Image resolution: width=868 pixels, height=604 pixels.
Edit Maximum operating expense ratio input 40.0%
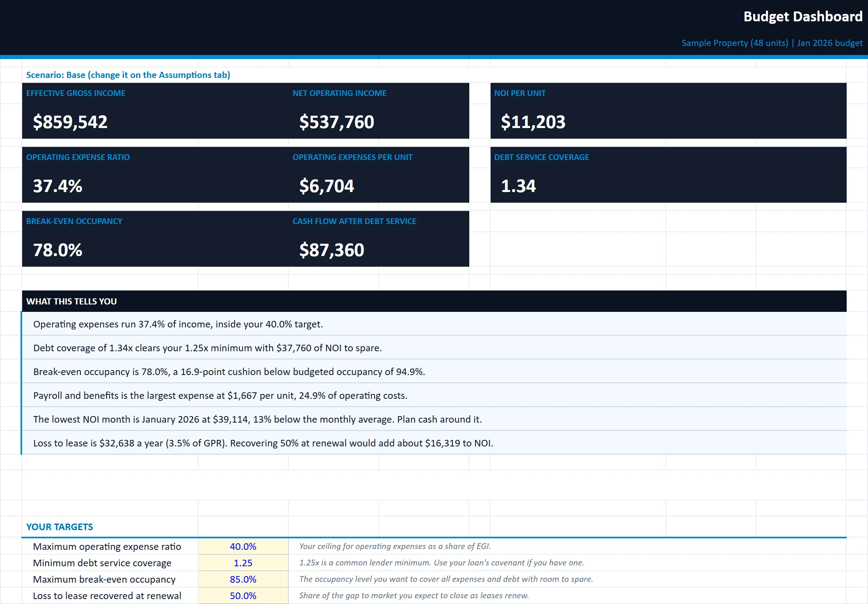243,547
